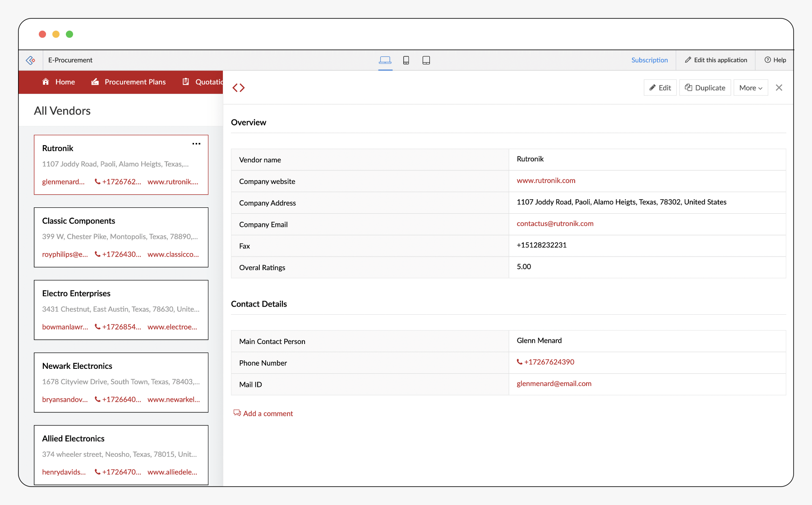812x505 pixels.
Task: Click the Fax value +15128232231
Action: click(x=541, y=245)
